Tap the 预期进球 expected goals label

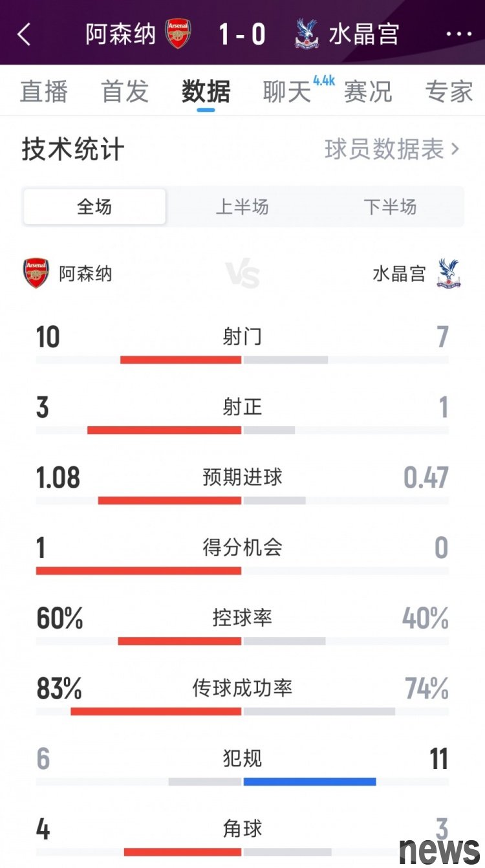pyautogui.click(x=242, y=477)
